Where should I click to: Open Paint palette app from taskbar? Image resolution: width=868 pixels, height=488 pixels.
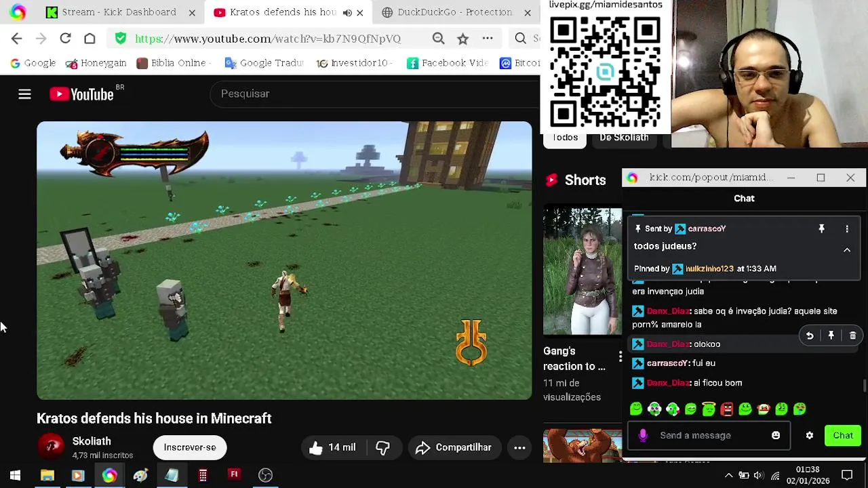140,475
